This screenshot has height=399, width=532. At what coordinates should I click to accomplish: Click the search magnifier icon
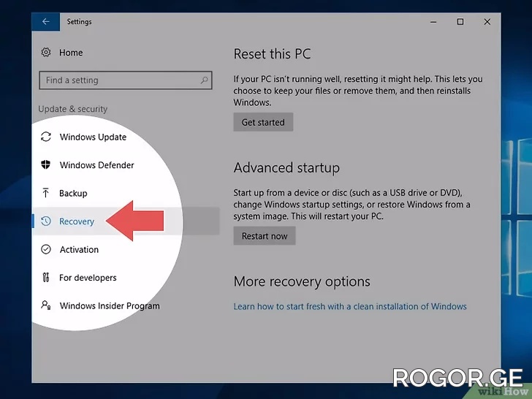click(205, 80)
